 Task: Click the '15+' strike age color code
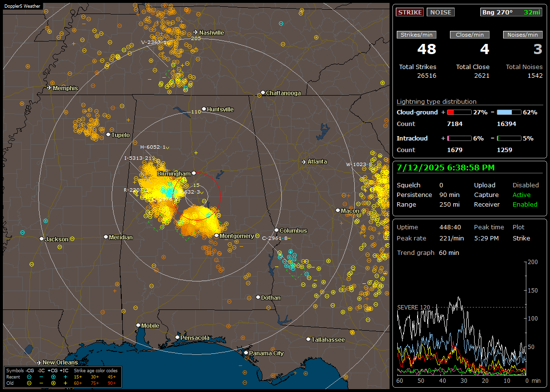pos(78,377)
